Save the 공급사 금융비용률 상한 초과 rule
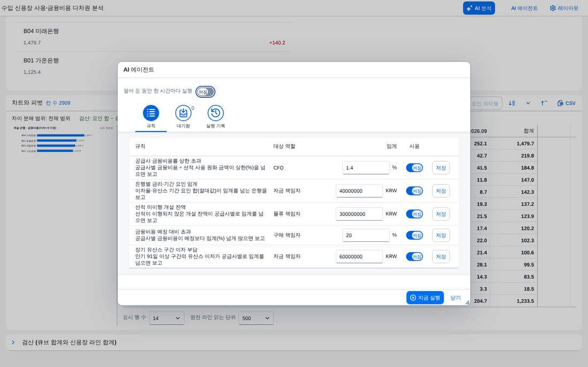588x367 pixels. pos(440,168)
